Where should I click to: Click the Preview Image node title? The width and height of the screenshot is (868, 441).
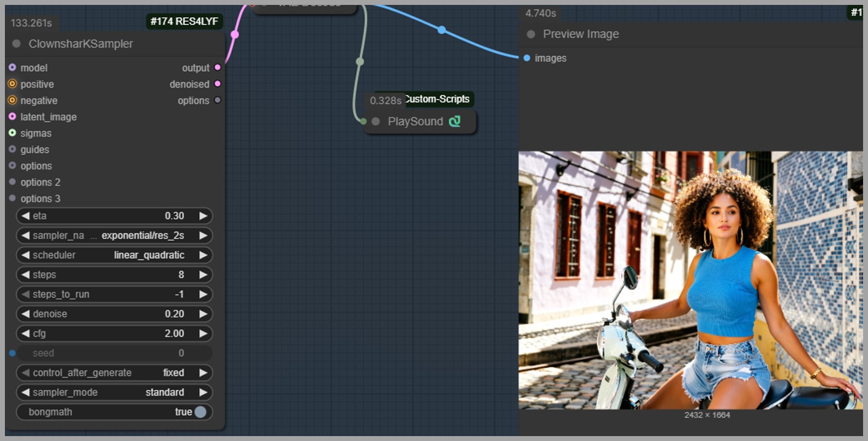pyautogui.click(x=581, y=34)
